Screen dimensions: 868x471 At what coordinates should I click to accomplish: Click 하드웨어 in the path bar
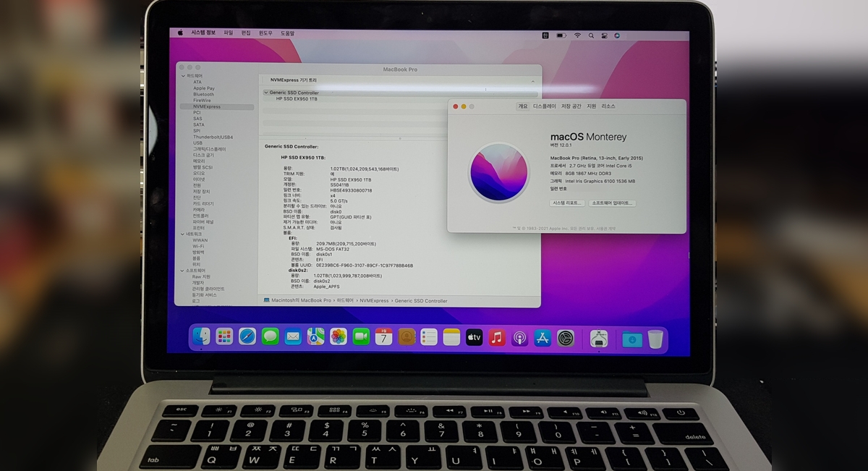tap(345, 300)
